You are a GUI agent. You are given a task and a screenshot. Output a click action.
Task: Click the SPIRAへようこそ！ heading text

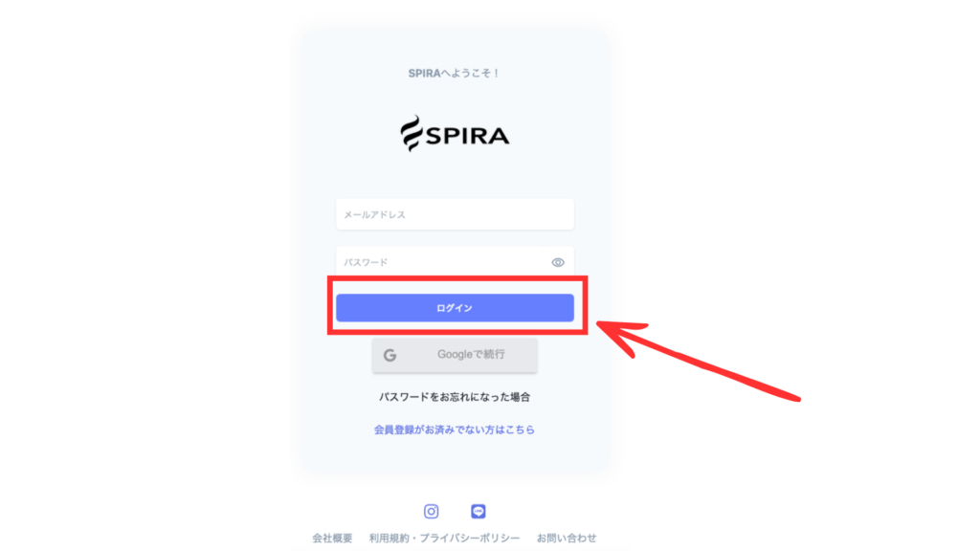(455, 73)
